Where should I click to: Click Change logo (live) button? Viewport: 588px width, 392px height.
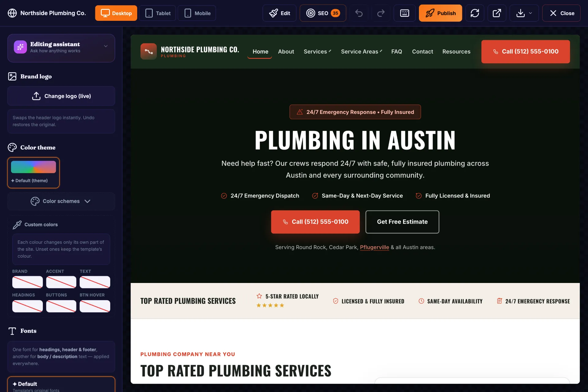tap(61, 96)
